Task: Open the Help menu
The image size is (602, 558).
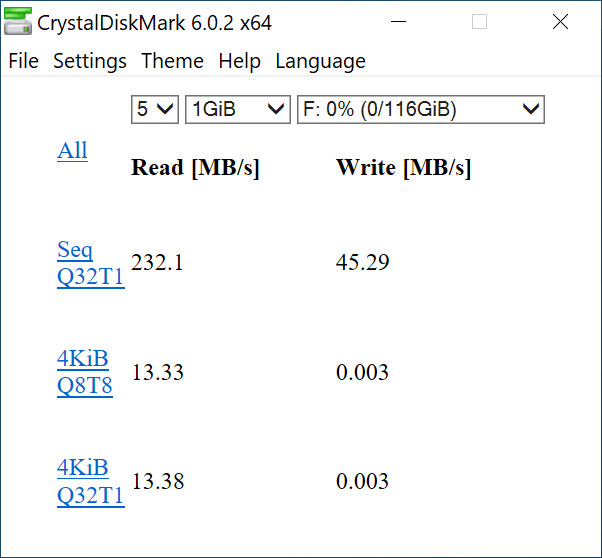Action: [239, 61]
